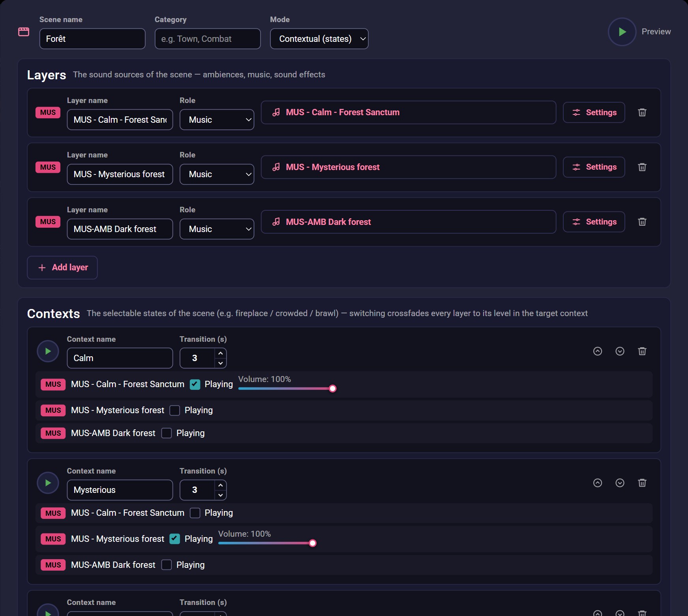Delete the MUS - Calm - Forest Sanctum layer

pyautogui.click(x=642, y=112)
